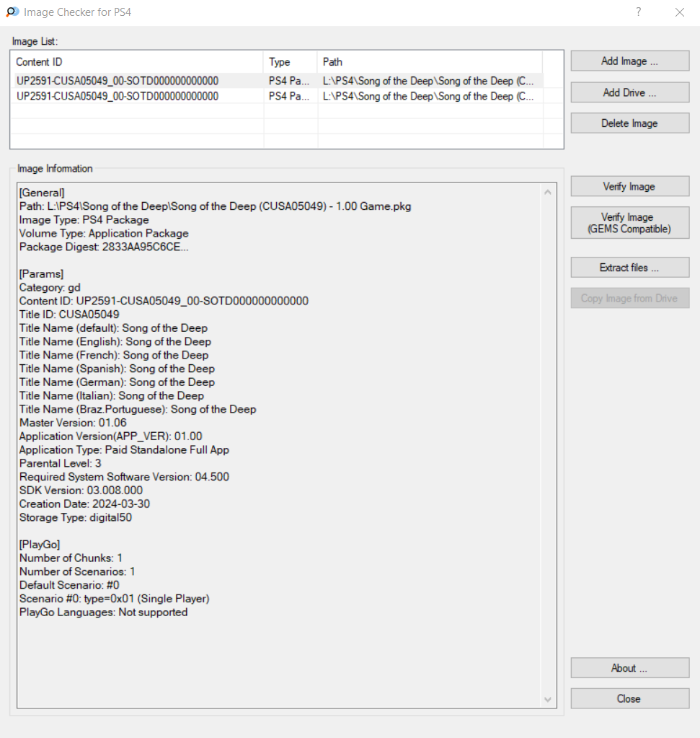Click the Add Image button
This screenshot has width=700, height=738.
630,61
